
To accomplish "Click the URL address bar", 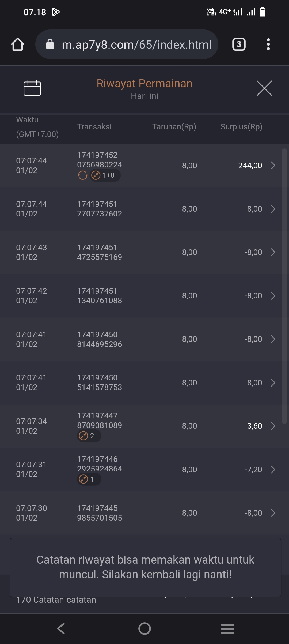I will tap(136, 44).
